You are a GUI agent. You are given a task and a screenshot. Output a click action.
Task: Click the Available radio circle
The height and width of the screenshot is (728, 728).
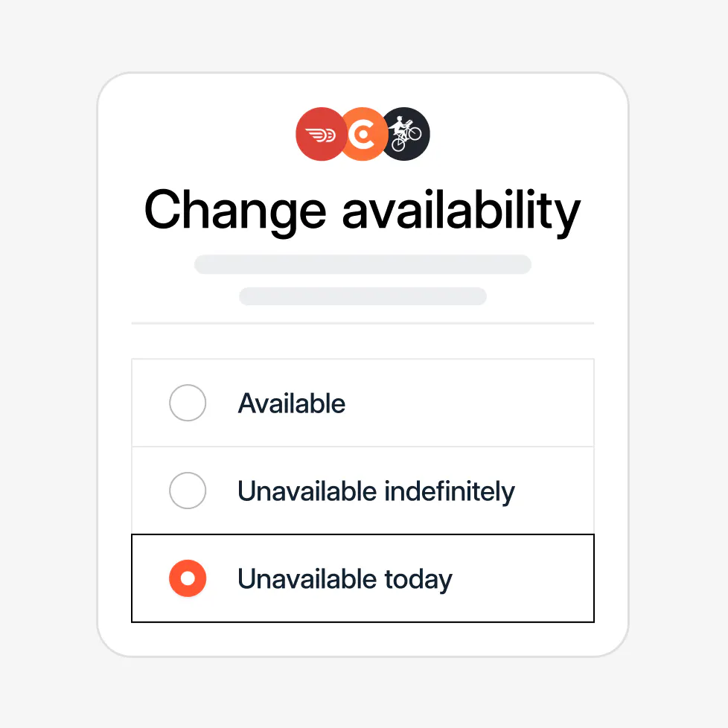(188, 403)
